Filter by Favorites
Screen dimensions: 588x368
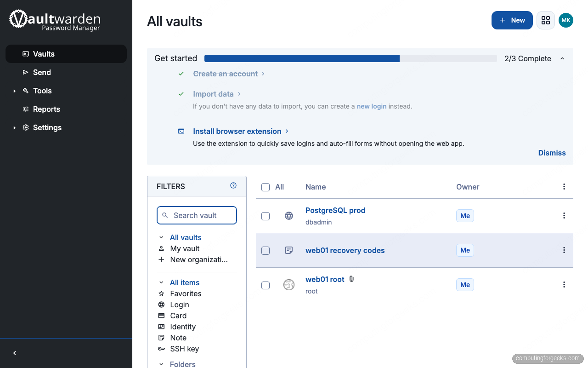click(186, 293)
